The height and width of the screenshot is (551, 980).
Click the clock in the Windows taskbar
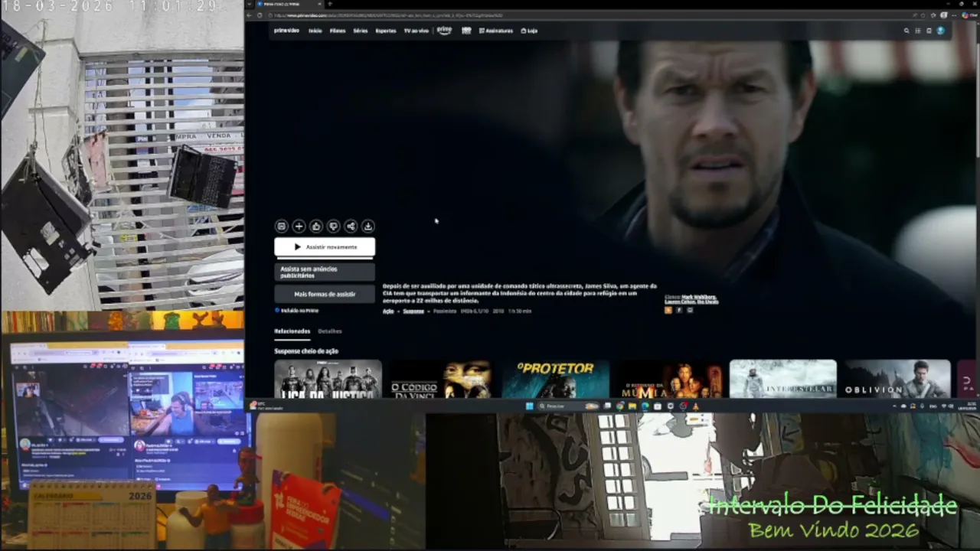point(965,406)
